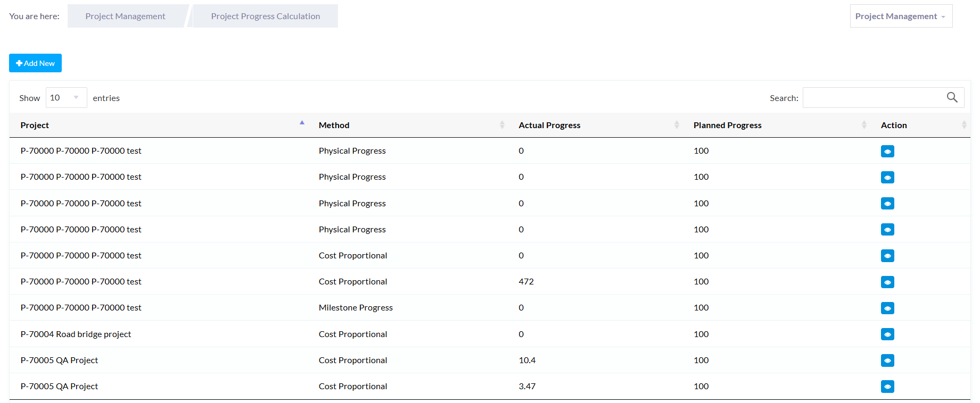Click the search magnifier icon

pos(952,97)
